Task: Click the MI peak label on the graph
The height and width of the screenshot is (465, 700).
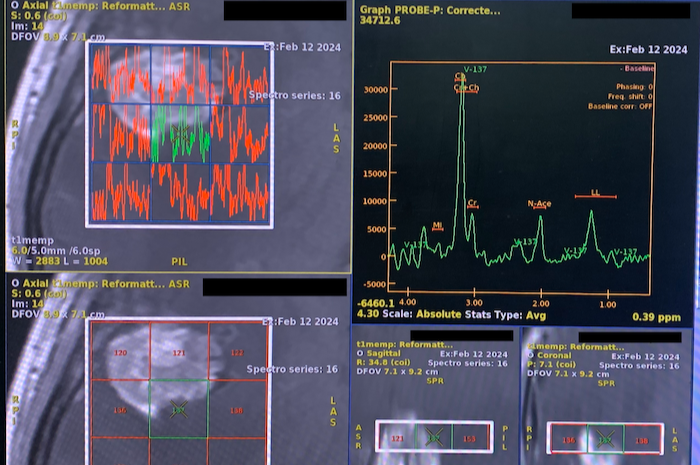Action: coord(438,226)
